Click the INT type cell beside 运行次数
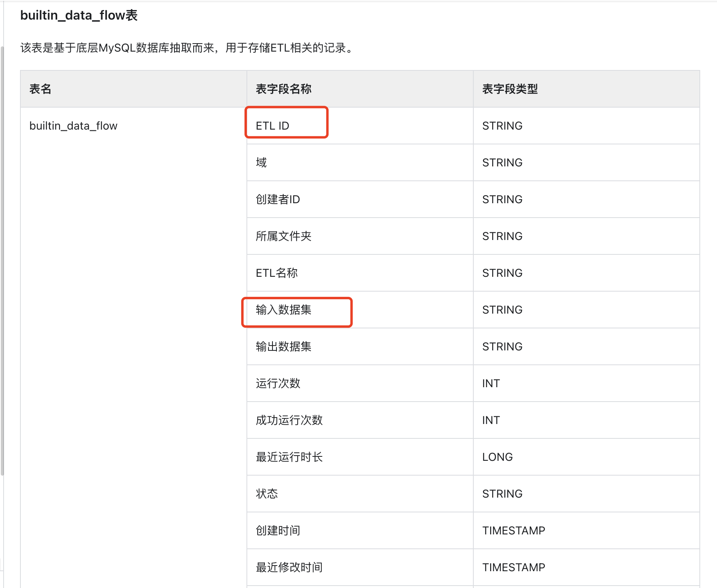The image size is (717, 588). click(491, 383)
